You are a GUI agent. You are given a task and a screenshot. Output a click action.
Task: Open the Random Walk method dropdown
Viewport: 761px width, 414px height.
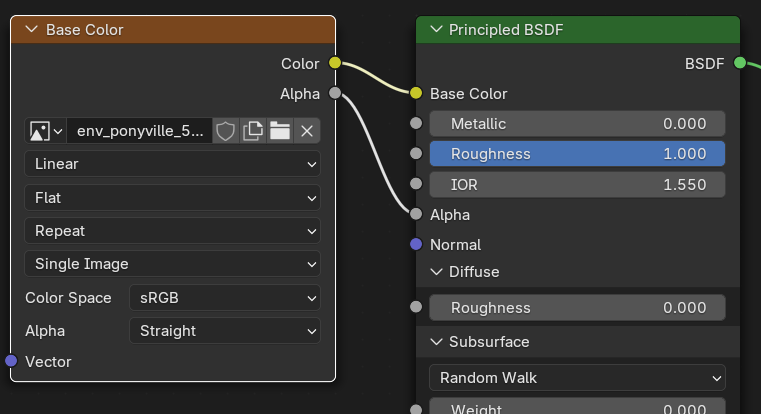click(578, 378)
